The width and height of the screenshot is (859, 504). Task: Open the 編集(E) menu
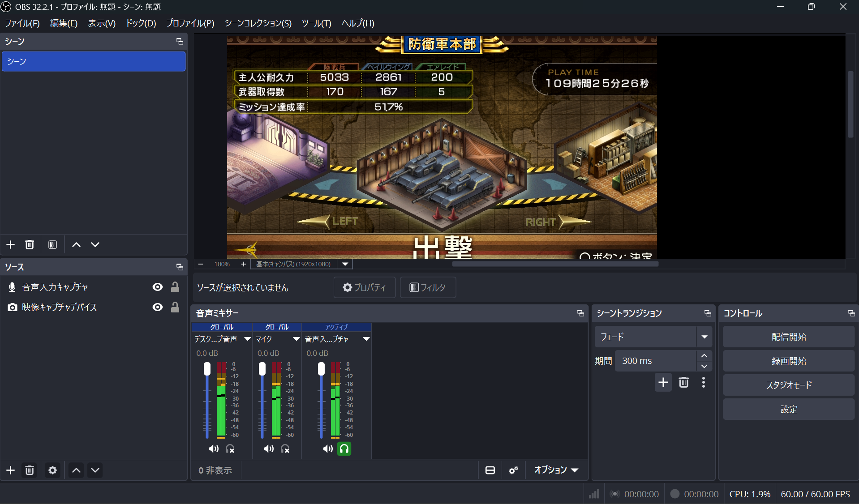click(x=64, y=23)
